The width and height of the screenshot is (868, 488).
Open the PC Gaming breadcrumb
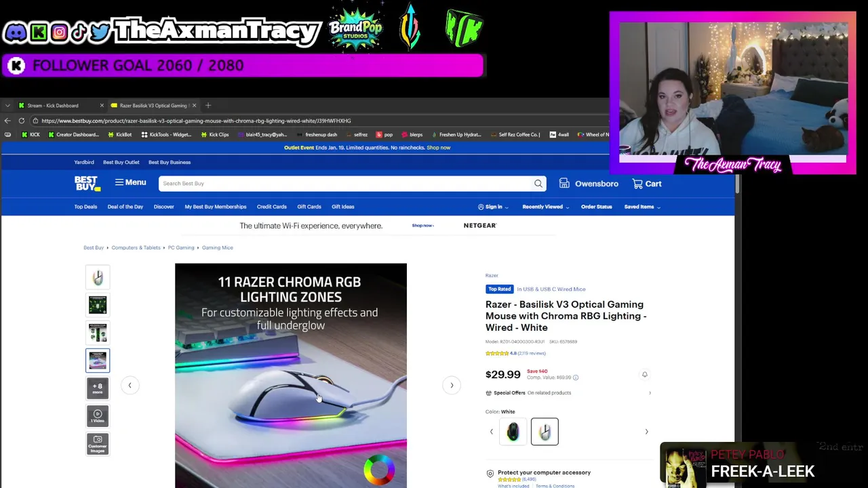pos(181,247)
